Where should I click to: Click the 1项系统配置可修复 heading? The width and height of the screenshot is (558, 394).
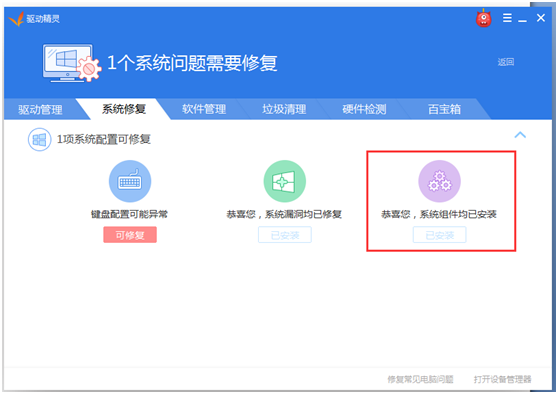(104, 139)
